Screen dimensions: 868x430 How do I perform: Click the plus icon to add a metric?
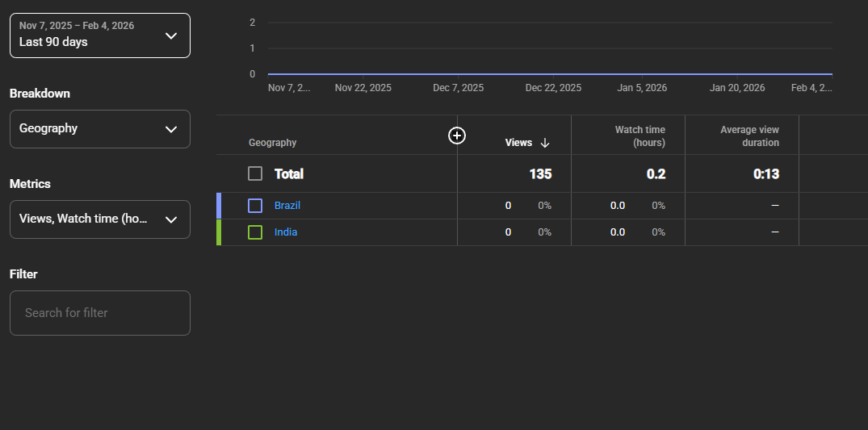[x=457, y=136]
